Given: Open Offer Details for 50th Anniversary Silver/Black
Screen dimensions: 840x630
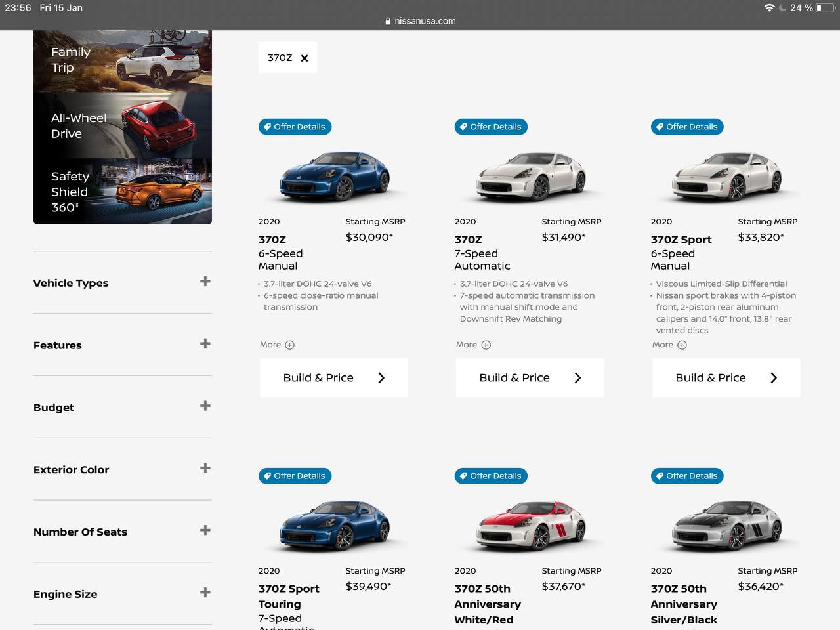Looking at the screenshot, I should point(687,476).
